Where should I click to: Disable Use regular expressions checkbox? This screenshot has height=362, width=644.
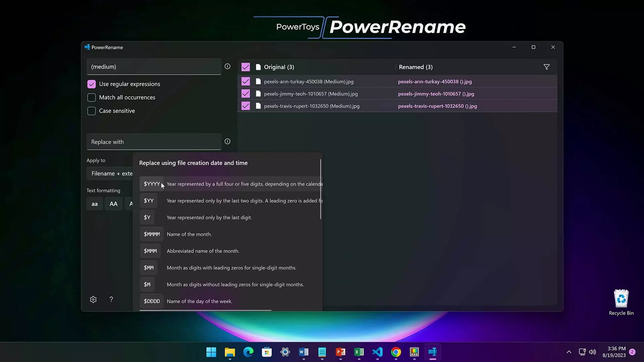pyautogui.click(x=92, y=84)
